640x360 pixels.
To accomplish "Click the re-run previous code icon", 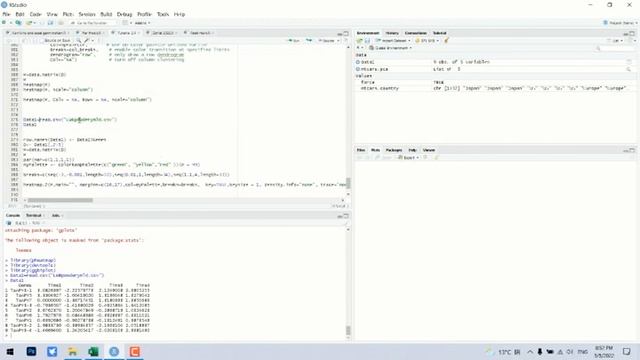I will pos(309,40).
